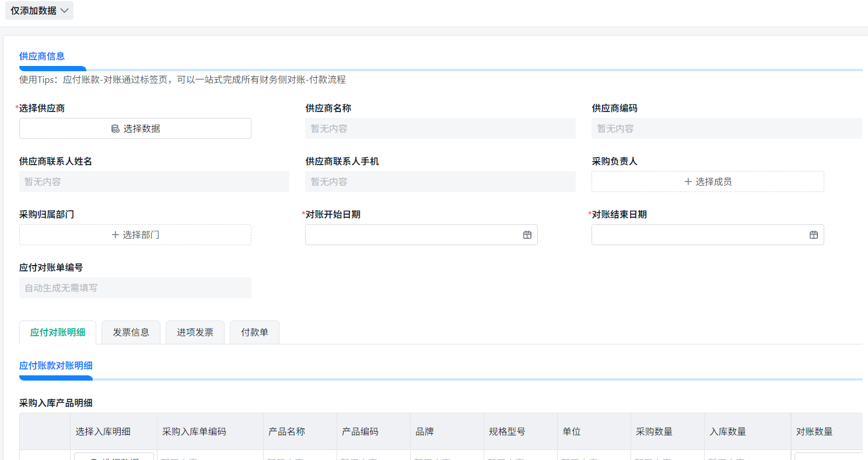Click the blue progress bar under 供应商信息

click(52, 68)
